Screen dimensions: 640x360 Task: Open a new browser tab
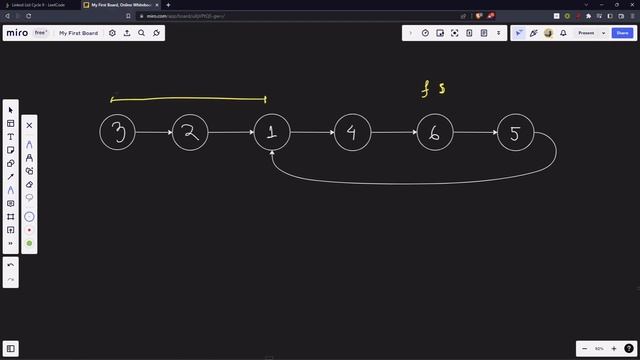pyautogui.click(x=168, y=5)
